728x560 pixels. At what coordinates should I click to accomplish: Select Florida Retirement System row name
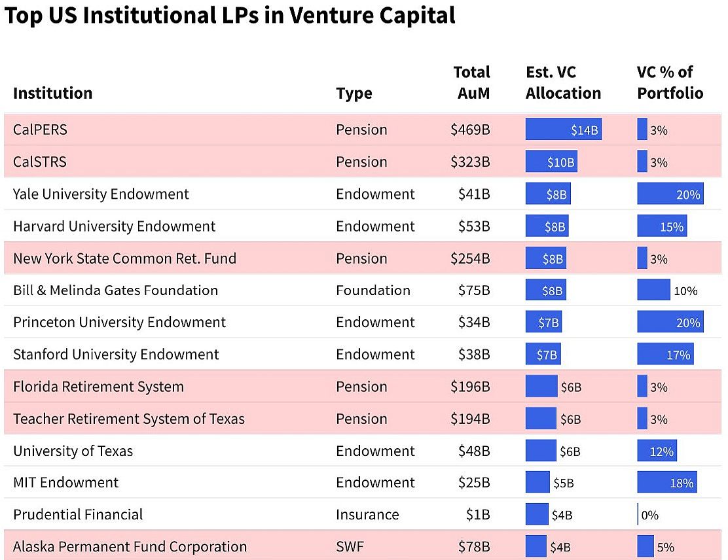point(98,387)
